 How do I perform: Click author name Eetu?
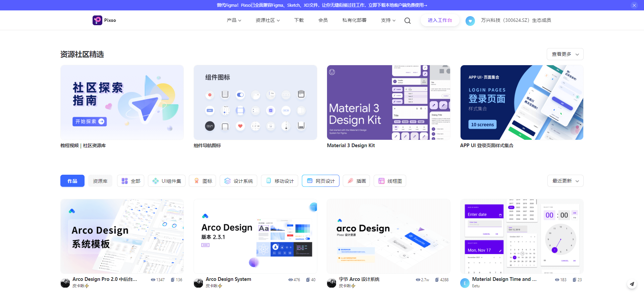(476, 286)
